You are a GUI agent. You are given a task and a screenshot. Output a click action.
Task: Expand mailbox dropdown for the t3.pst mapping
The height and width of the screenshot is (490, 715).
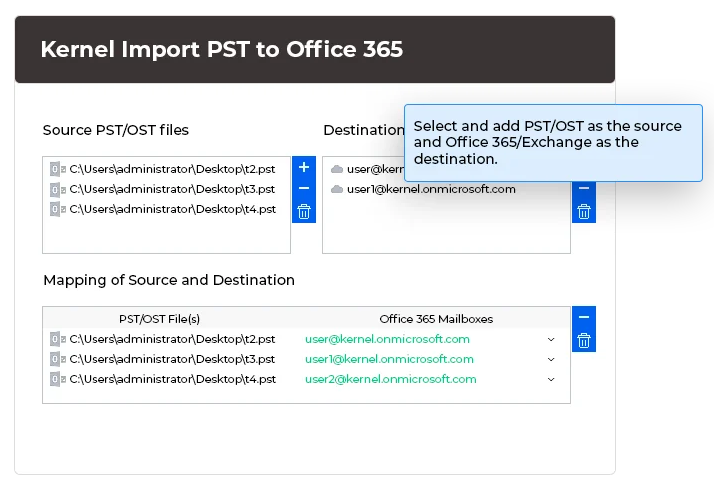(551, 359)
